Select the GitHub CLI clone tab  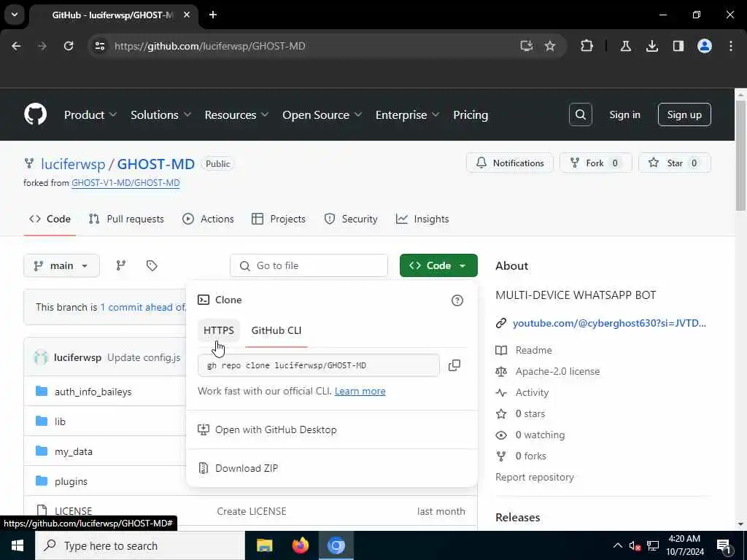point(276,330)
